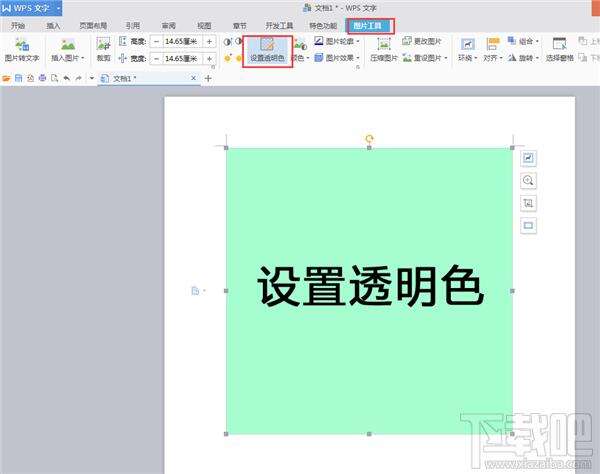The height and width of the screenshot is (474, 600).
Task: Click the print icon in quick toolbar
Action: 42,78
